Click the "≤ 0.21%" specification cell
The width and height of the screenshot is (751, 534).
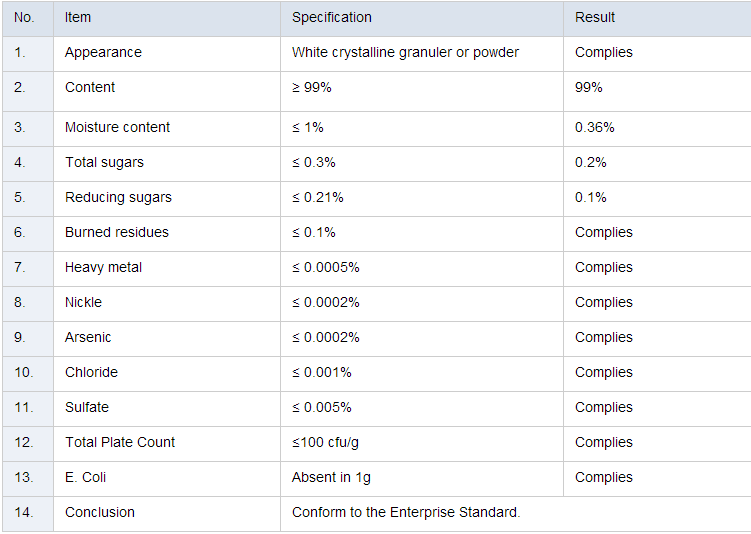[317, 197]
